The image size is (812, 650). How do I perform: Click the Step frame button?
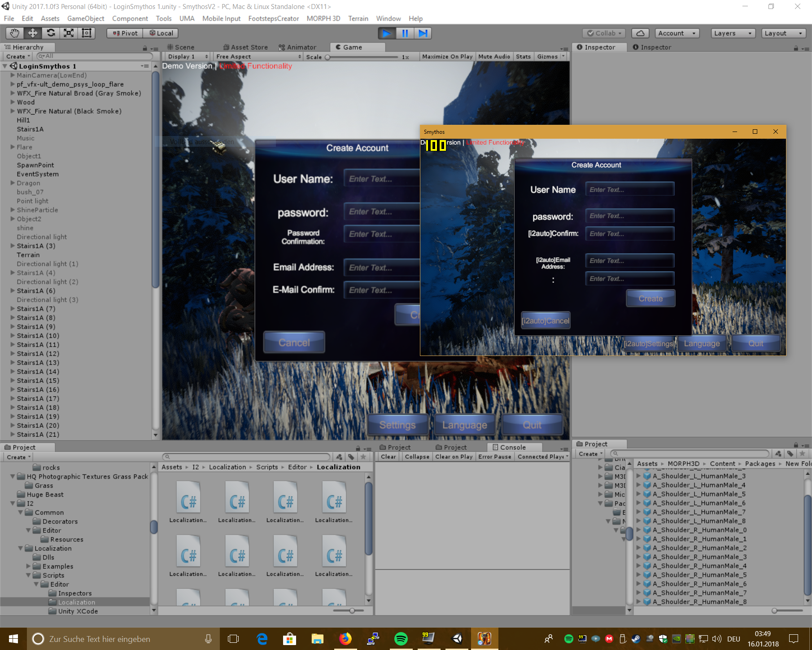[423, 33]
